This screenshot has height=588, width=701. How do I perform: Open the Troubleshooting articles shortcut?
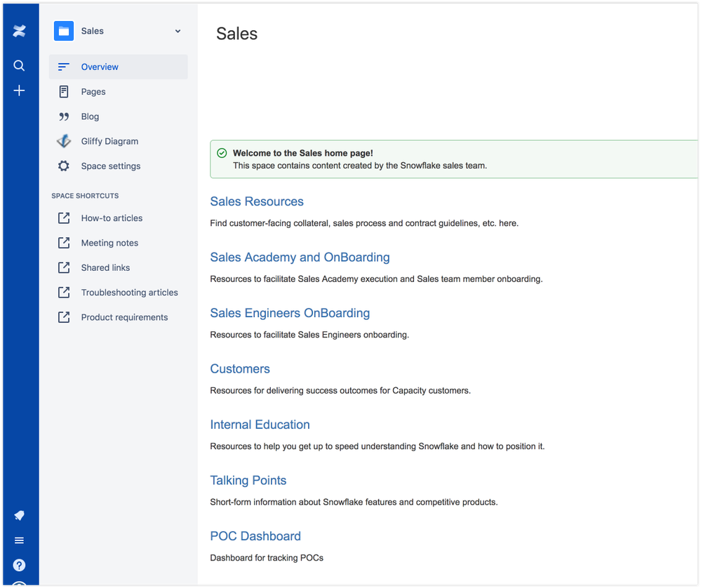118,293
